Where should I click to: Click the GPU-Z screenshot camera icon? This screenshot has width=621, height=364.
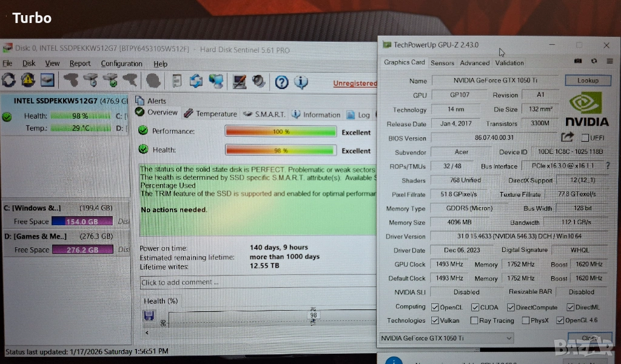tap(578, 62)
